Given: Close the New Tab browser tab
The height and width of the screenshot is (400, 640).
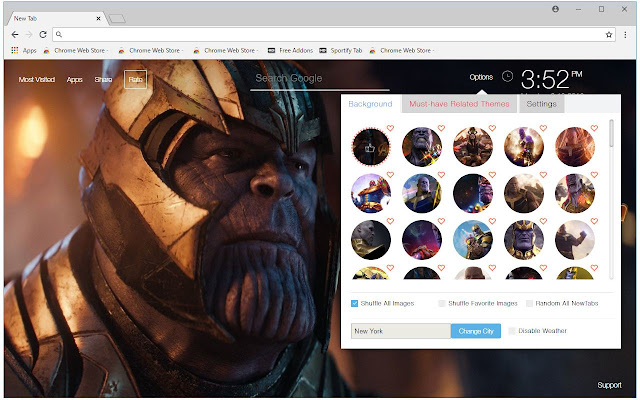Looking at the screenshot, I should click(98, 18).
